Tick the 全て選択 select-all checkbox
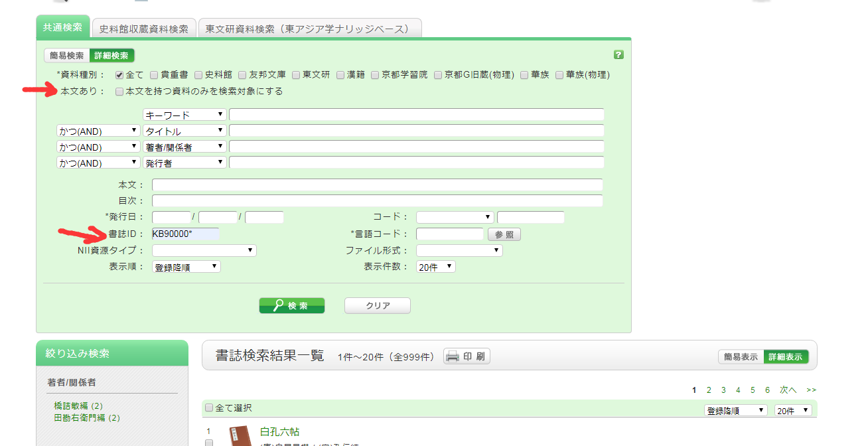 210,408
